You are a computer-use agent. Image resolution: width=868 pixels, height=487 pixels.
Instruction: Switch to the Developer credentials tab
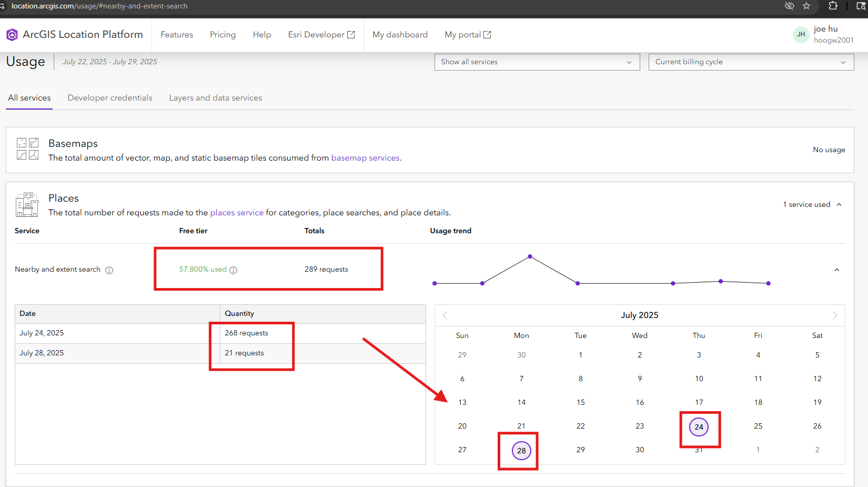click(110, 98)
